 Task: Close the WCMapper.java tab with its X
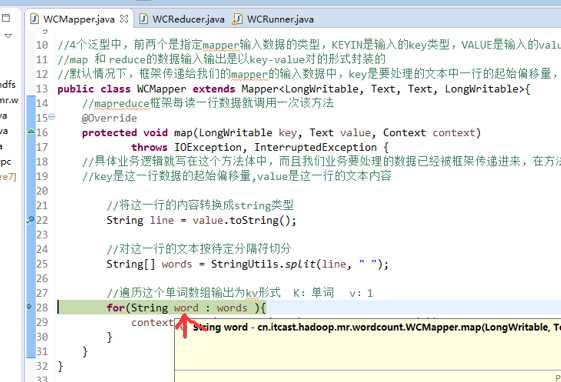coord(124,19)
